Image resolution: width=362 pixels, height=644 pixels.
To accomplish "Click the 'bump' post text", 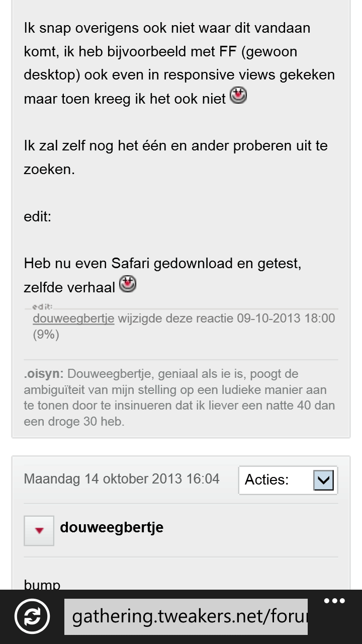I will (x=42, y=584).
